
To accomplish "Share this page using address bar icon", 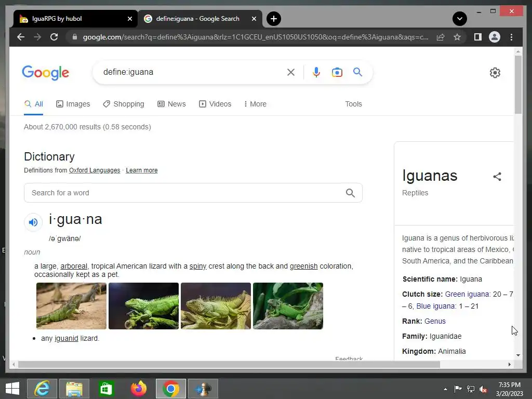I will (441, 37).
